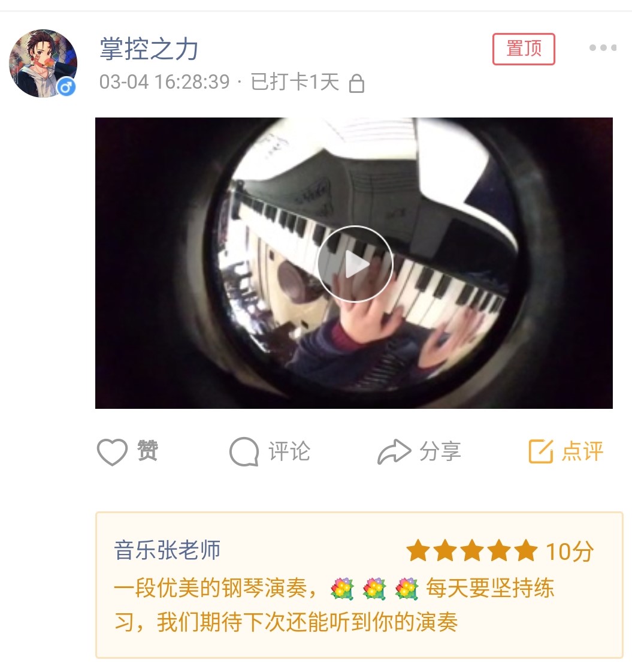Tap the 分享 share label
Viewport: 632px width, 672px height.
click(x=440, y=451)
